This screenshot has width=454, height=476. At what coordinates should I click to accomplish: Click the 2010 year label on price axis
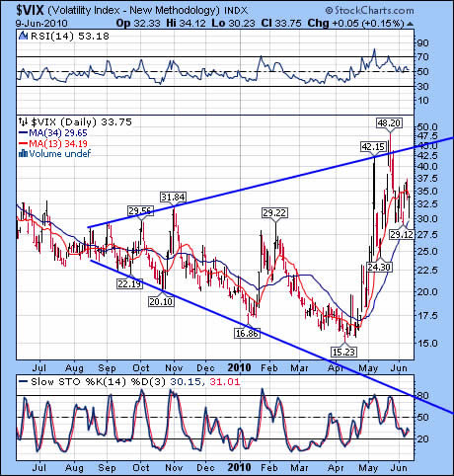pos(240,367)
